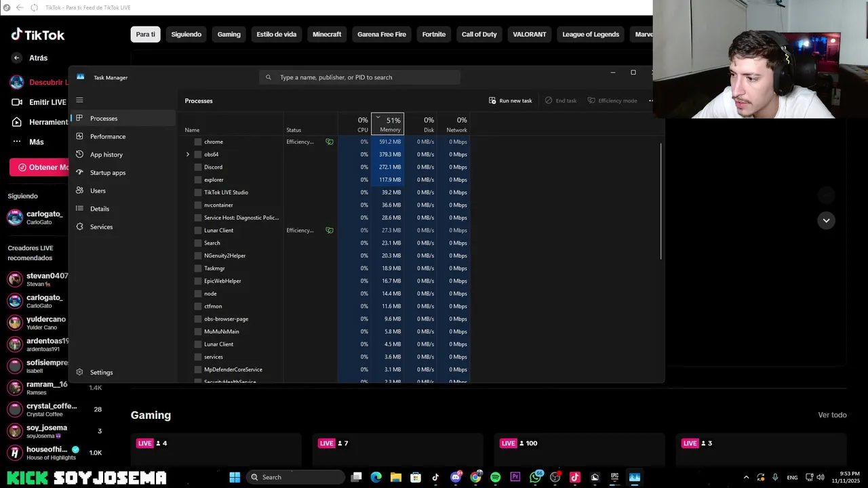Open the Details page
The image size is (868, 488).
point(123,209)
